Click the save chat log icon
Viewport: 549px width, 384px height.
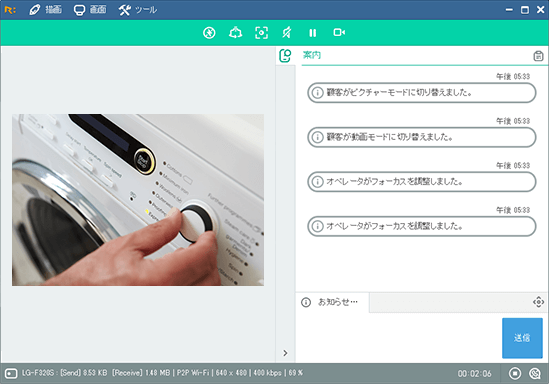coord(538,56)
